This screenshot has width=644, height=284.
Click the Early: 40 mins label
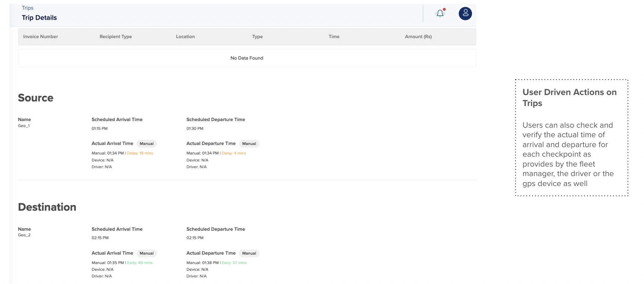click(140, 263)
